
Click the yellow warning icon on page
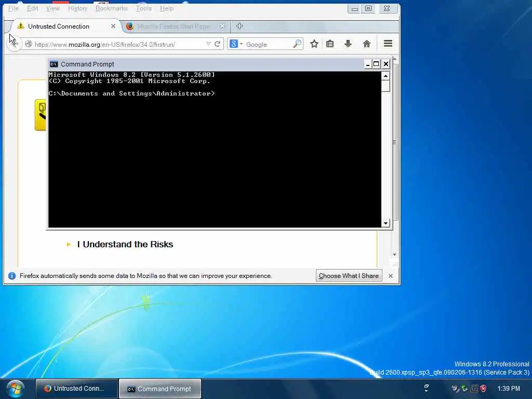(x=41, y=115)
